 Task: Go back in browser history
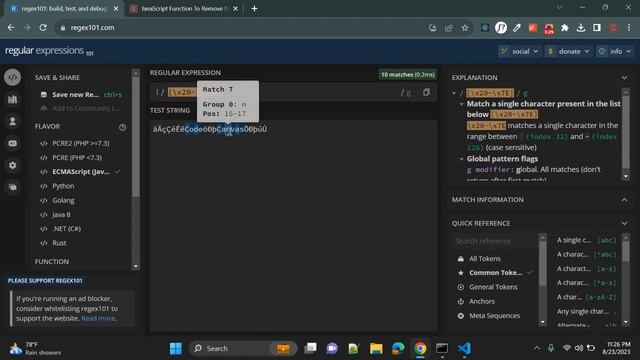11,28
